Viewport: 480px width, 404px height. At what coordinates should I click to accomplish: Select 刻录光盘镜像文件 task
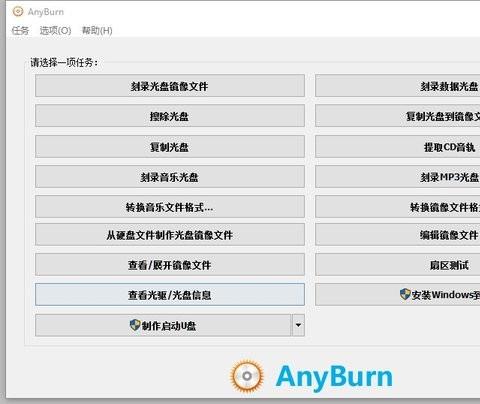coord(170,86)
